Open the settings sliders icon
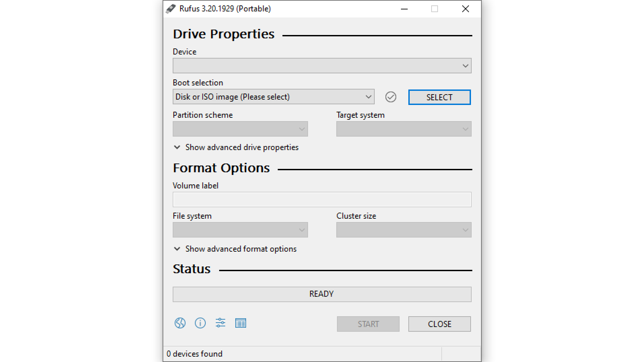This screenshot has height=362, width=644. [221, 323]
